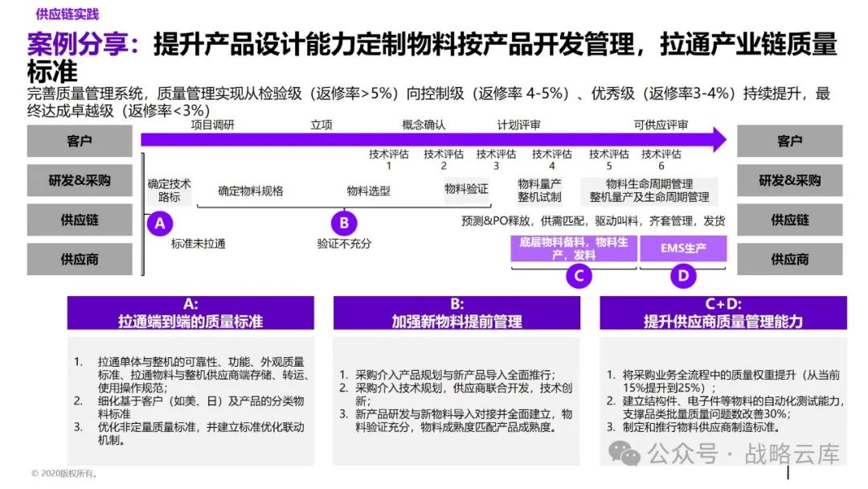868x489 pixels.
Task: Click list item 新产品研发与新物料导入
Action: 457,421
